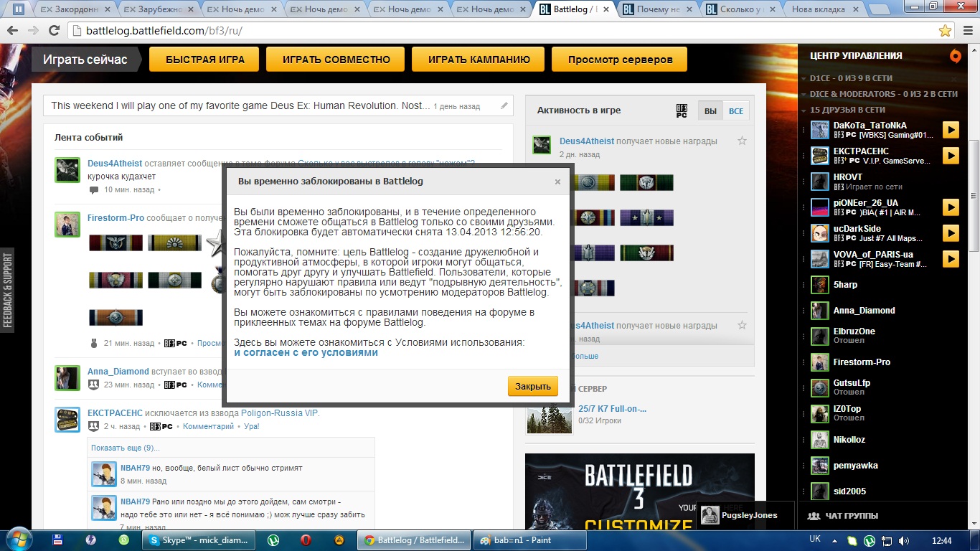Open the system tray volume control
Image resolution: width=980 pixels, height=551 pixels.
point(904,540)
